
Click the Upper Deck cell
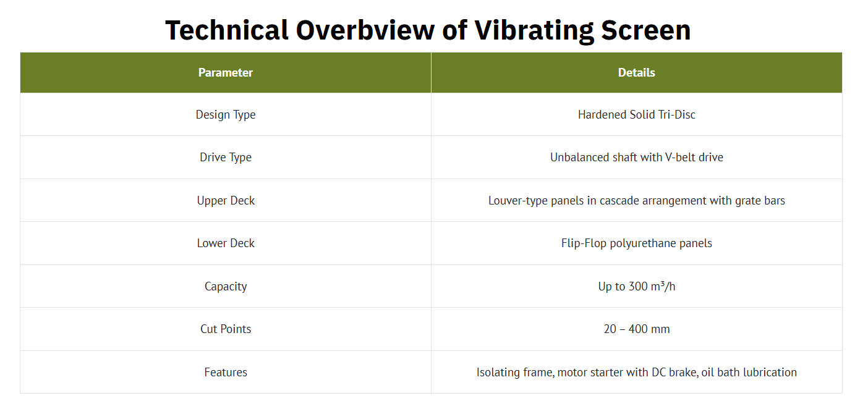click(226, 200)
